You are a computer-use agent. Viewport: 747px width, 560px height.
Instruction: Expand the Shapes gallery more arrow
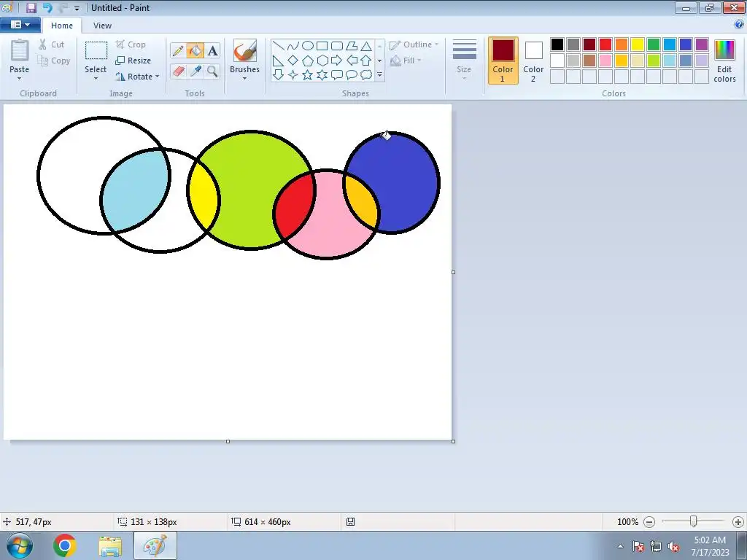(x=379, y=75)
